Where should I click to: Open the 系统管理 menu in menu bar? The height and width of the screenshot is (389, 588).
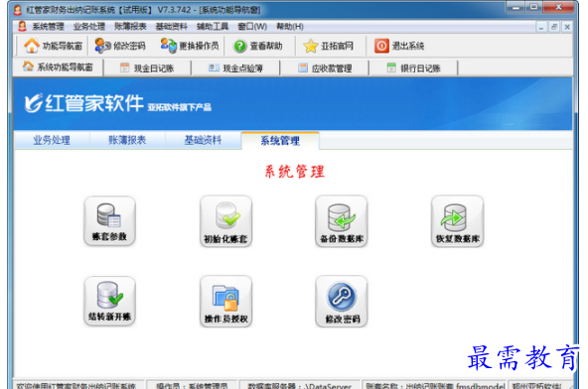tap(48, 27)
